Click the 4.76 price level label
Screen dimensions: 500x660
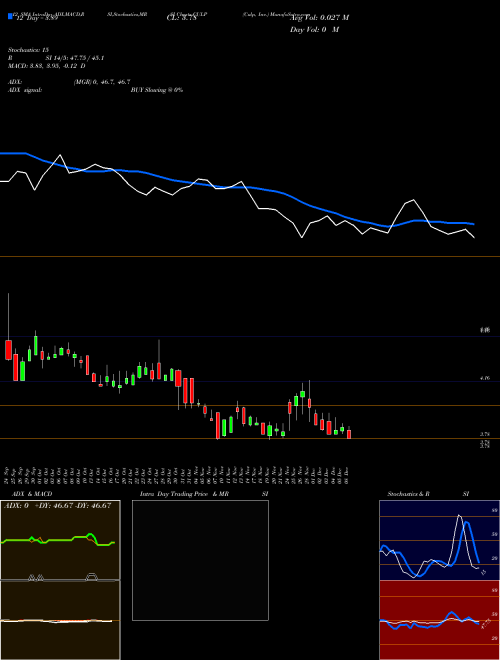485,378
